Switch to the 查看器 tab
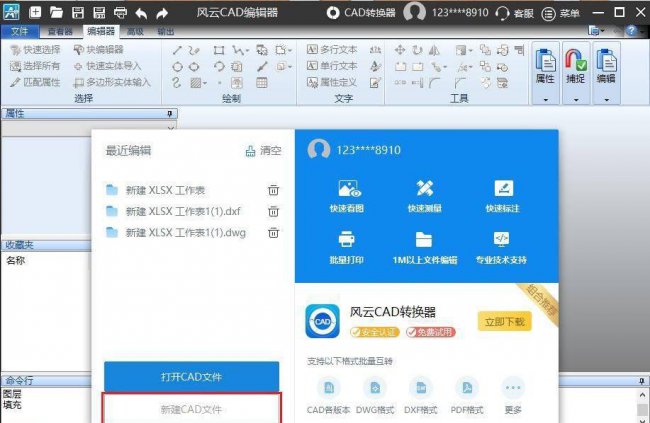Image resolution: width=650 pixels, height=423 pixels. (60, 32)
